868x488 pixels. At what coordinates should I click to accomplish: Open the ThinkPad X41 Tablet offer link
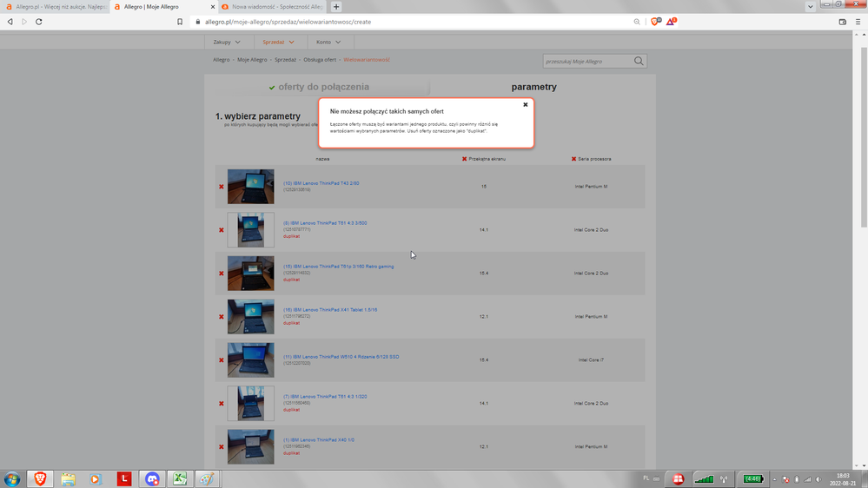pos(330,310)
